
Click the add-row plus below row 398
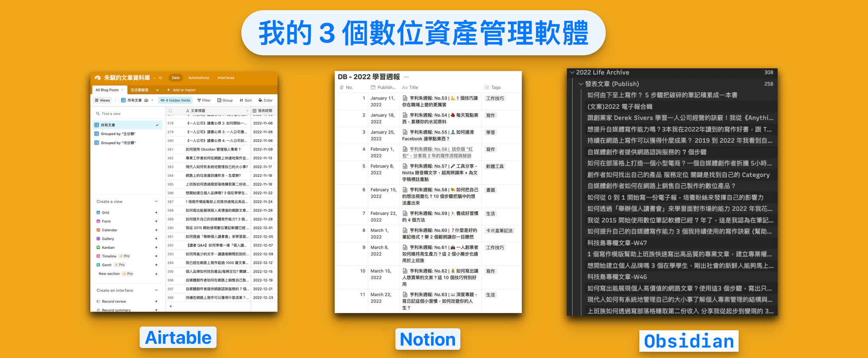pos(171,306)
